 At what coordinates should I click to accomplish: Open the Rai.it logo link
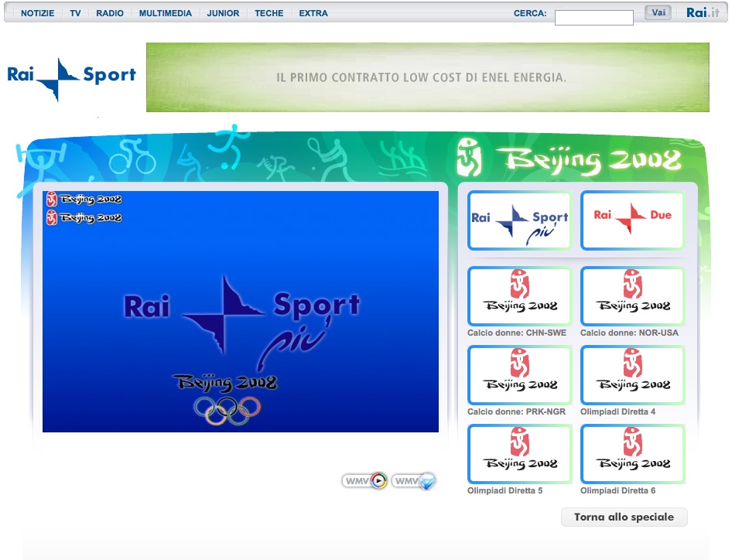pos(703,12)
